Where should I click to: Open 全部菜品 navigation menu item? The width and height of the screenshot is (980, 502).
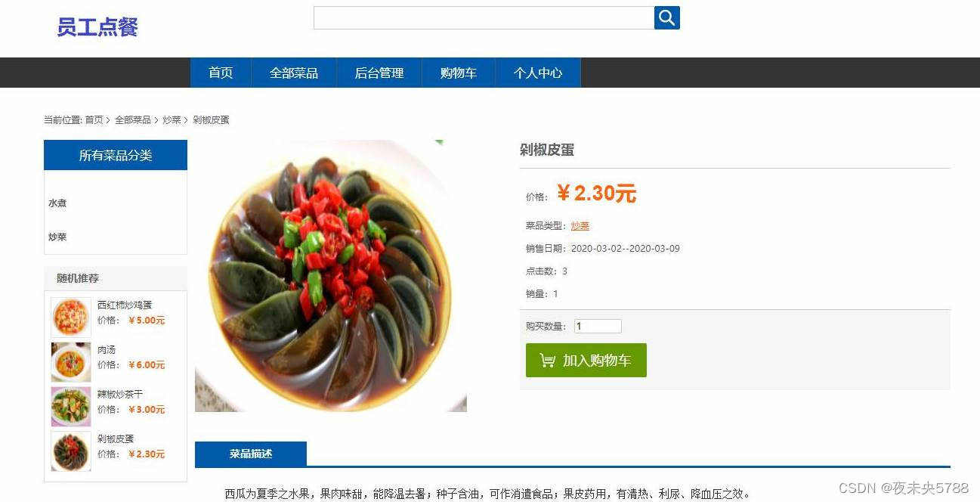point(294,73)
